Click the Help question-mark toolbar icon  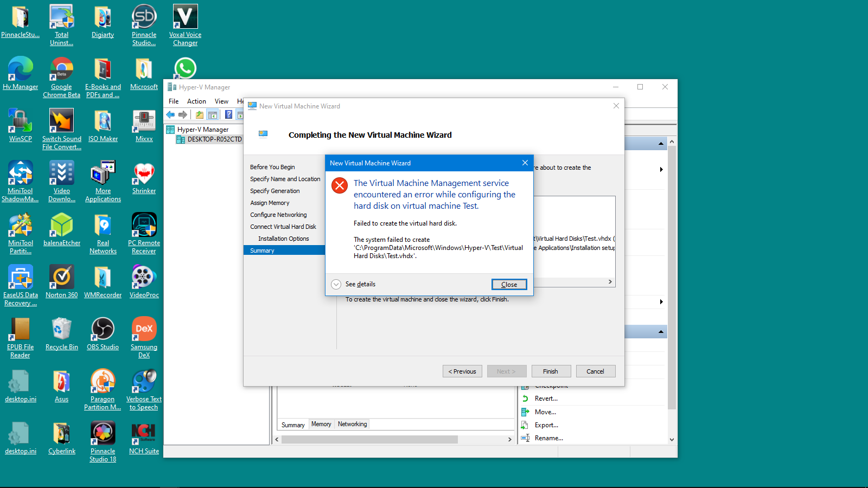(x=229, y=114)
